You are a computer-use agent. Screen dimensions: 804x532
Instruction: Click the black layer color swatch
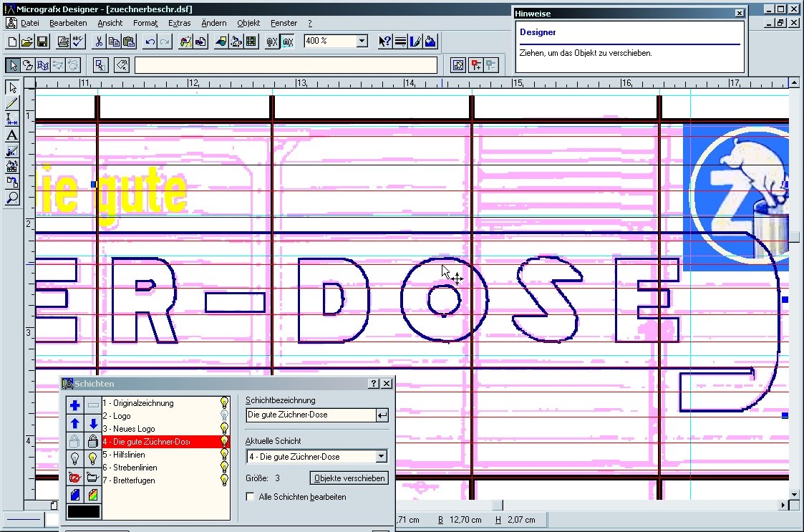coord(84,512)
